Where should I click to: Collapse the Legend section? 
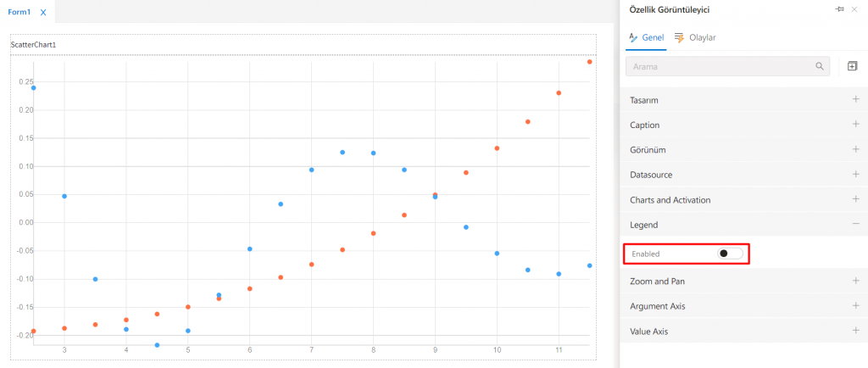[855, 225]
